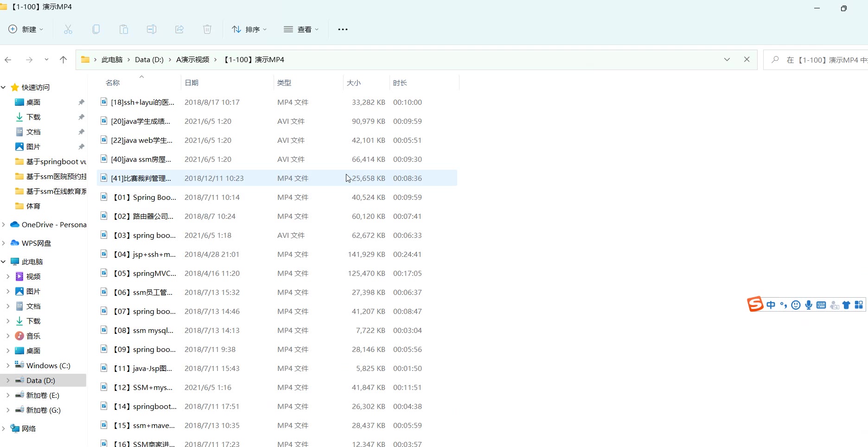Open the 排序 sort dropdown
This screenshot has height=447, width=868.
pos(249,29)
